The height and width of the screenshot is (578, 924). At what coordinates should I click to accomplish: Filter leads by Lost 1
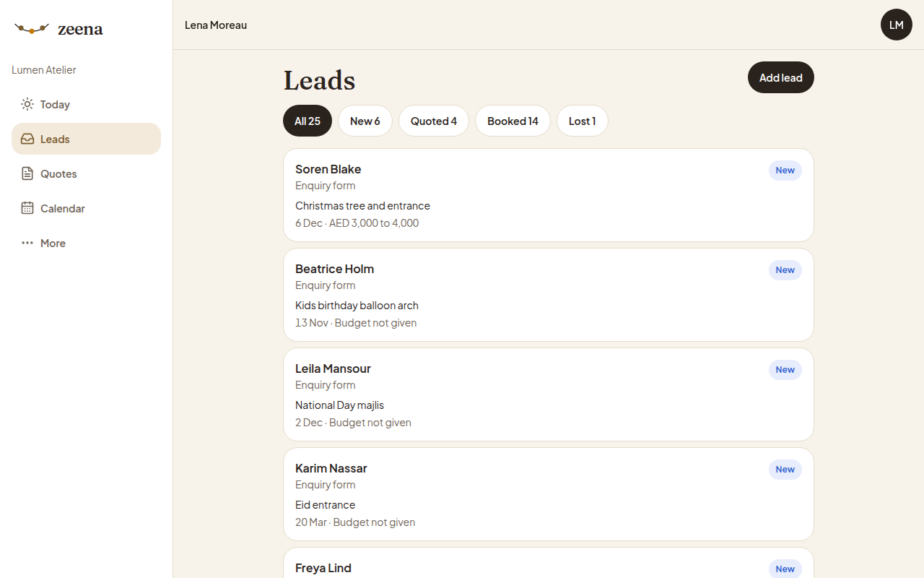583,121
